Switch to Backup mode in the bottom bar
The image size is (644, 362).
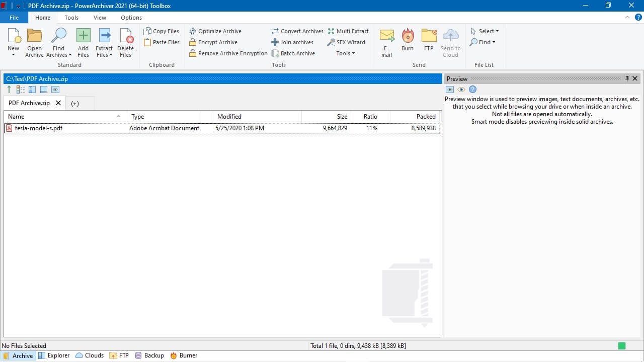click(149, 355)
